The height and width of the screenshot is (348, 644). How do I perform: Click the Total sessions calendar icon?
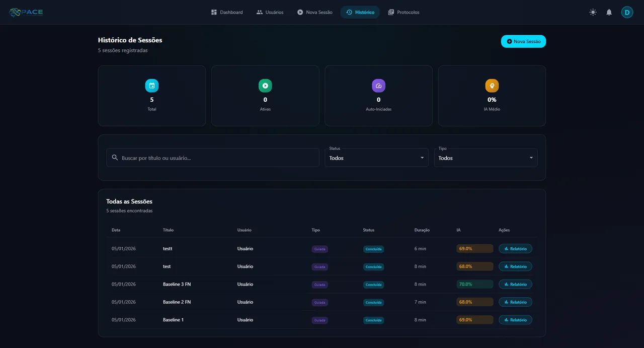point(152,86)
